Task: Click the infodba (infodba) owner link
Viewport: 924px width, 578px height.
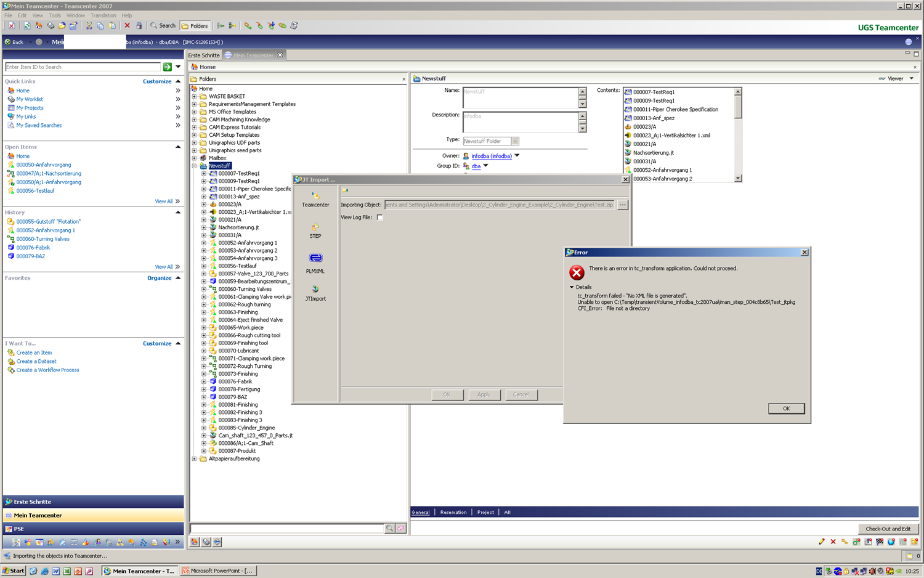Action: [492, 156]
